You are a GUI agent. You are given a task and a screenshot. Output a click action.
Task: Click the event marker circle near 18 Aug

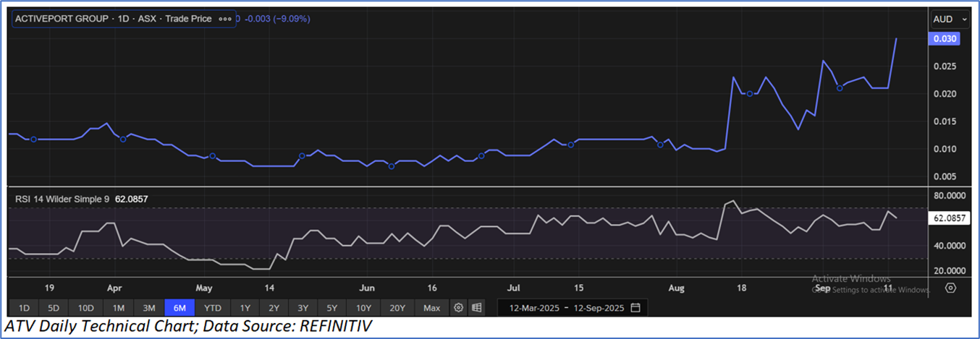(x=750, y=94)
